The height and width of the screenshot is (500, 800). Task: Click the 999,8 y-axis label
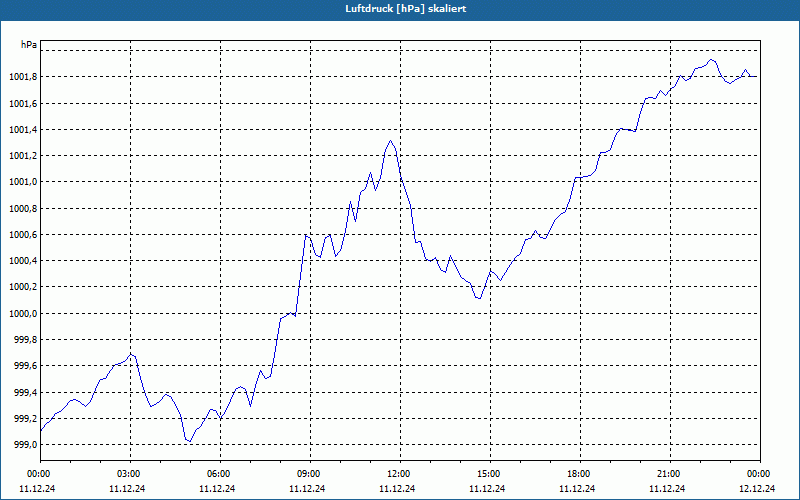click(25, 340)
